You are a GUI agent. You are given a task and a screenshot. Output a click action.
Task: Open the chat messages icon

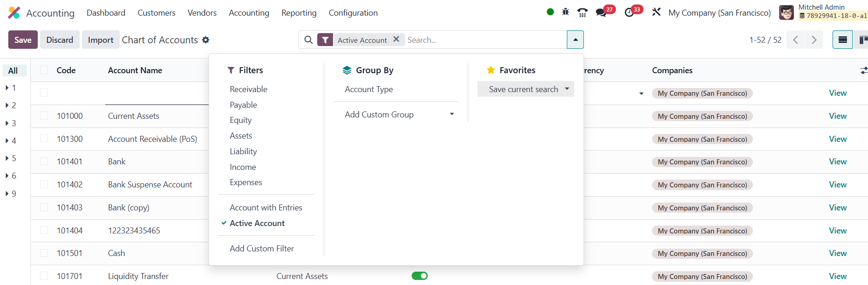(x=601, y=12)
